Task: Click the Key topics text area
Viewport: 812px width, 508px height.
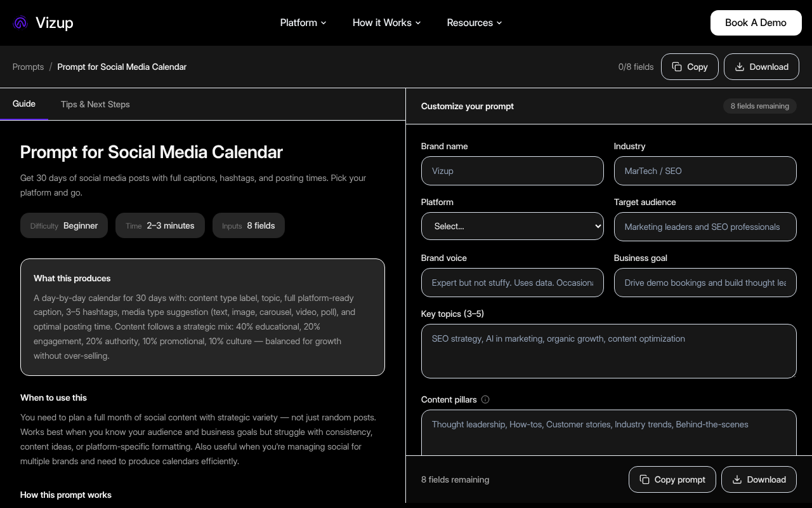Action: (609, 351)
